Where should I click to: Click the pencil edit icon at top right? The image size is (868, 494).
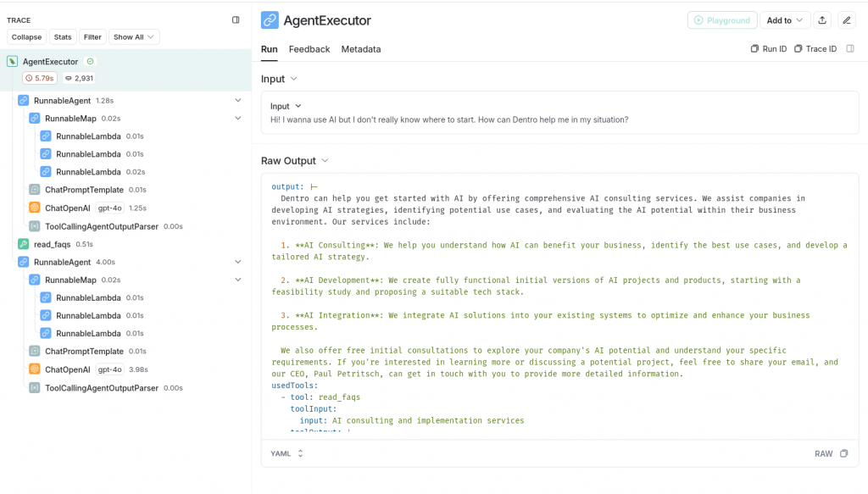(846, 20)
